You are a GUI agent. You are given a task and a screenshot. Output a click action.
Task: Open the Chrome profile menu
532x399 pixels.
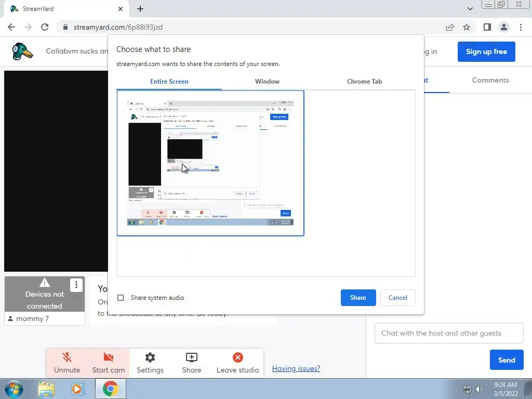click(504, 27)
